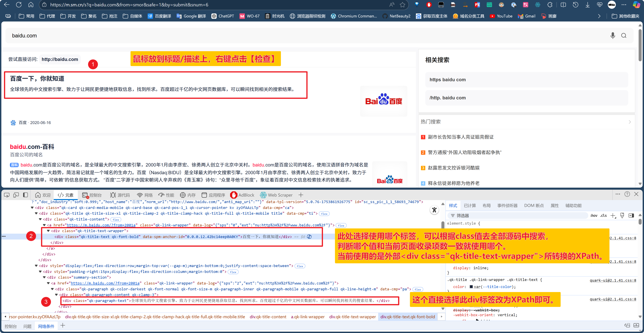Viewport: 644px width, 333px height.
Task: Open DevTools help question mark icon
Action: point(627,194)
